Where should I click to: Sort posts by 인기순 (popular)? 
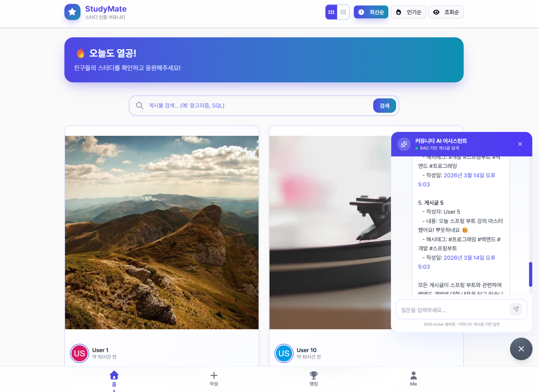coord(408,12)
